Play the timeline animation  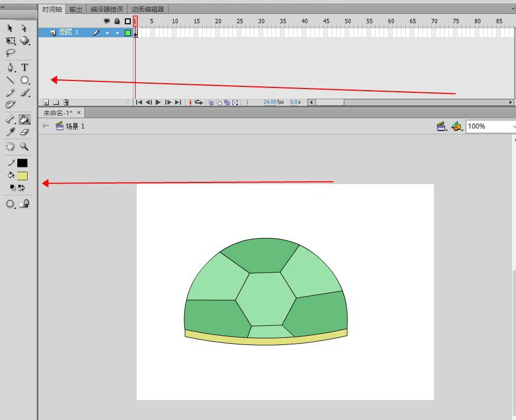point(158,102)
